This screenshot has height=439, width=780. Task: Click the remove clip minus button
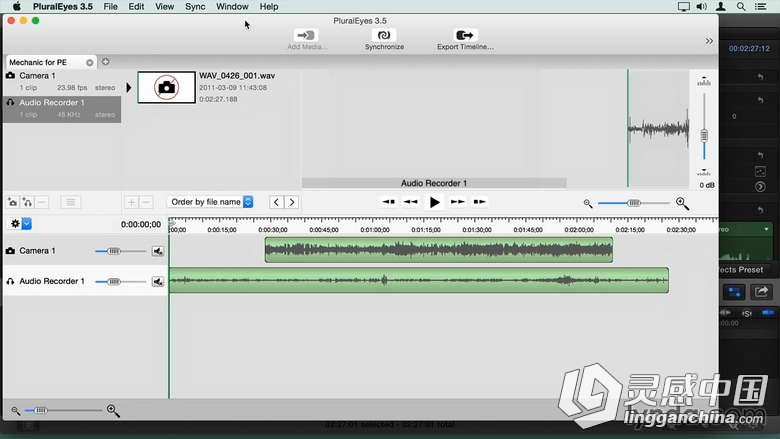[x=146, y=202]
